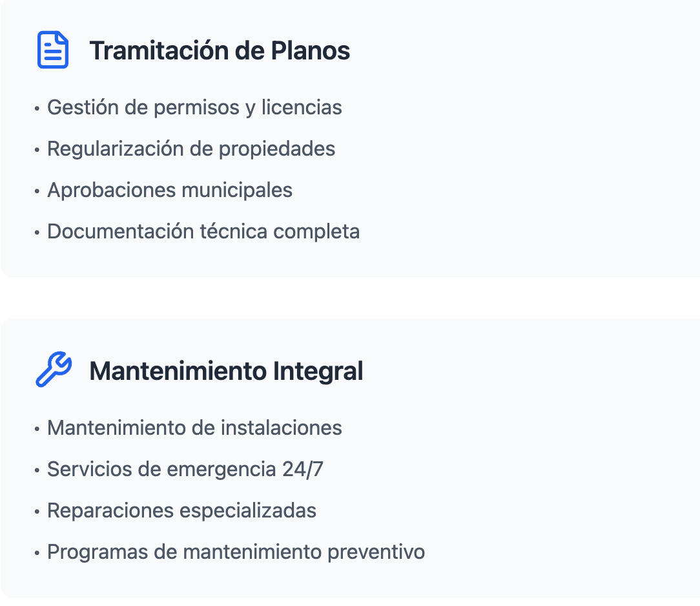Click the bullet before Servicios de emergencia

click(37, 470)
